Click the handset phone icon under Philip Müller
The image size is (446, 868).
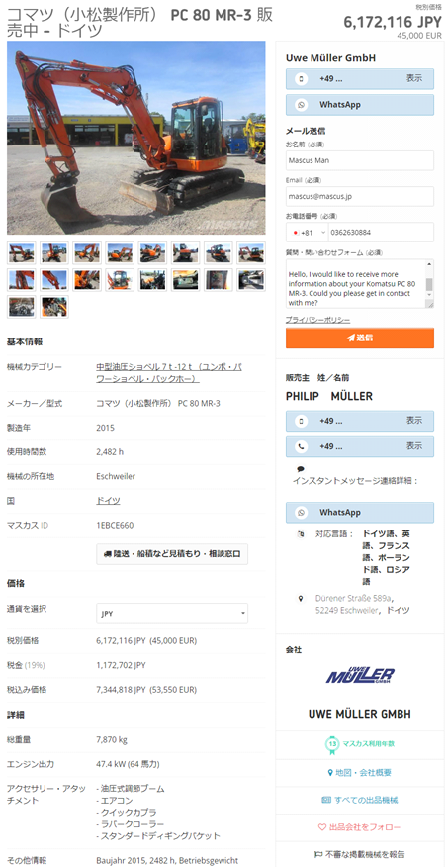tap(302, 446)
